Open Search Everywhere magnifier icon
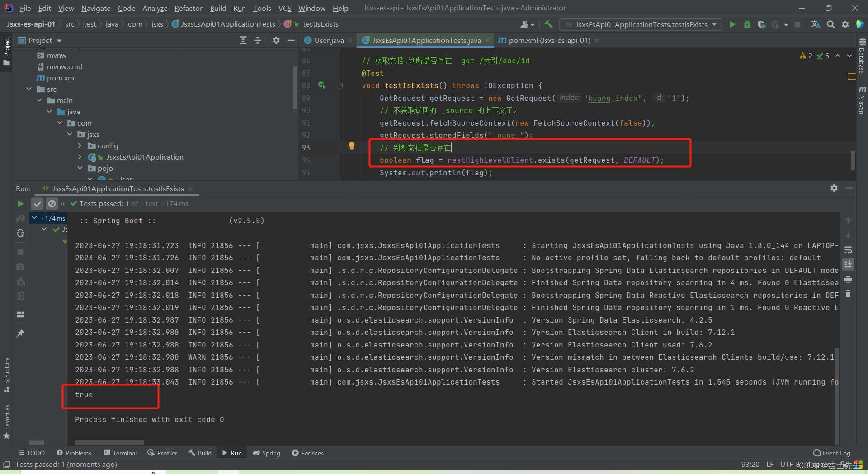Viewport: 868px width, 474px height. pyautogui.click(x=830, y=24)
